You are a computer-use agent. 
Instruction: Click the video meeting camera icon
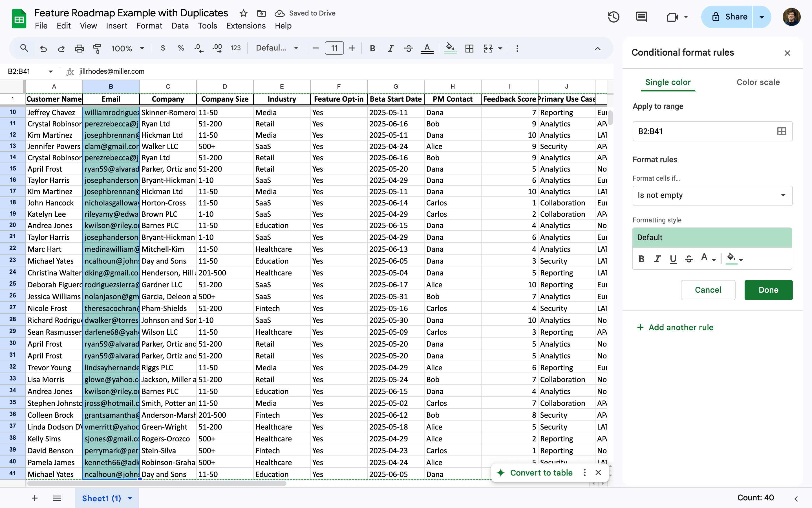672,17
